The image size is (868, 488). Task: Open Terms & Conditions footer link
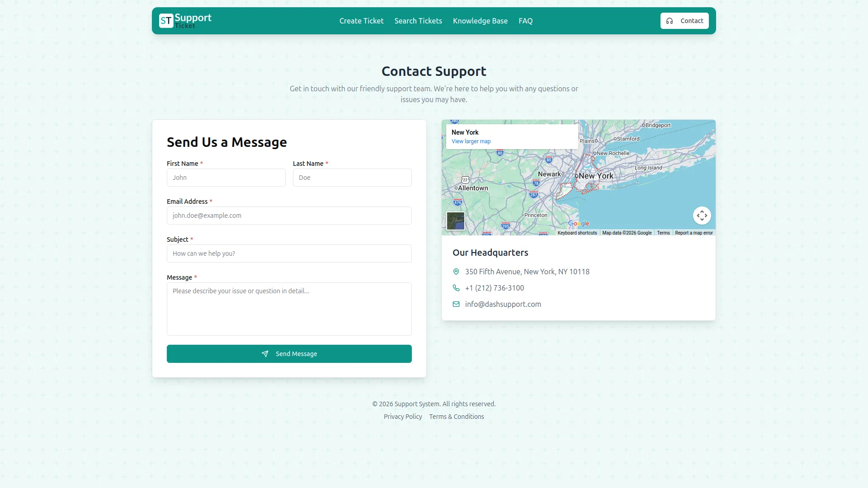(457, 417)
